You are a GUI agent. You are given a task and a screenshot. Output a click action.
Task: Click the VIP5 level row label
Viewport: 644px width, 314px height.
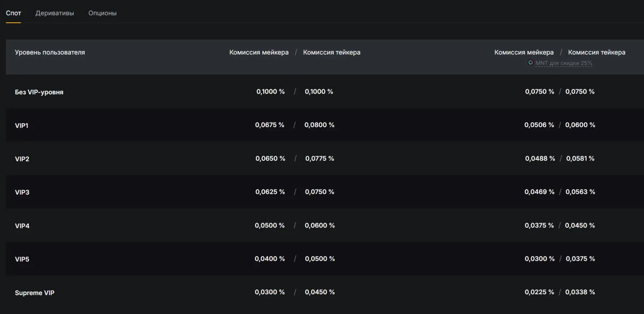[22, 259]
